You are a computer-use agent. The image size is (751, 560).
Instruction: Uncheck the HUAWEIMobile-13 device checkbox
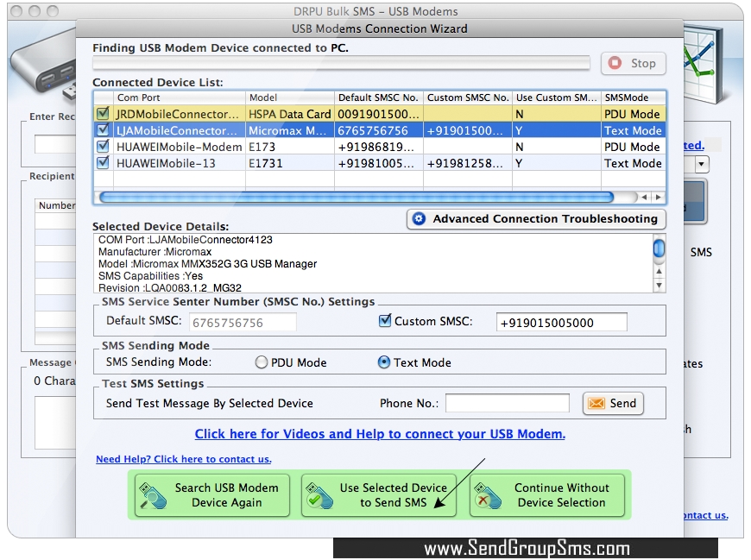103,162
